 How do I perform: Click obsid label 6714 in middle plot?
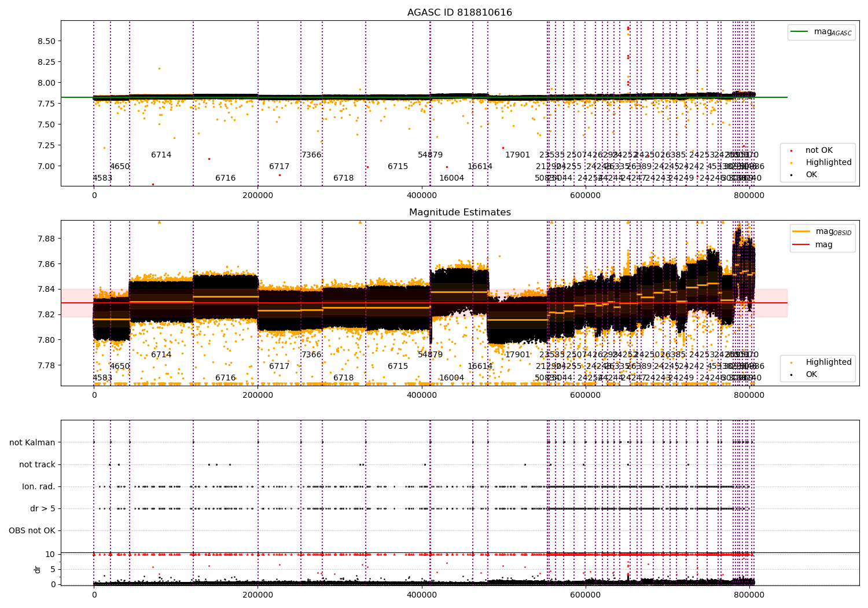click(161, 355)
